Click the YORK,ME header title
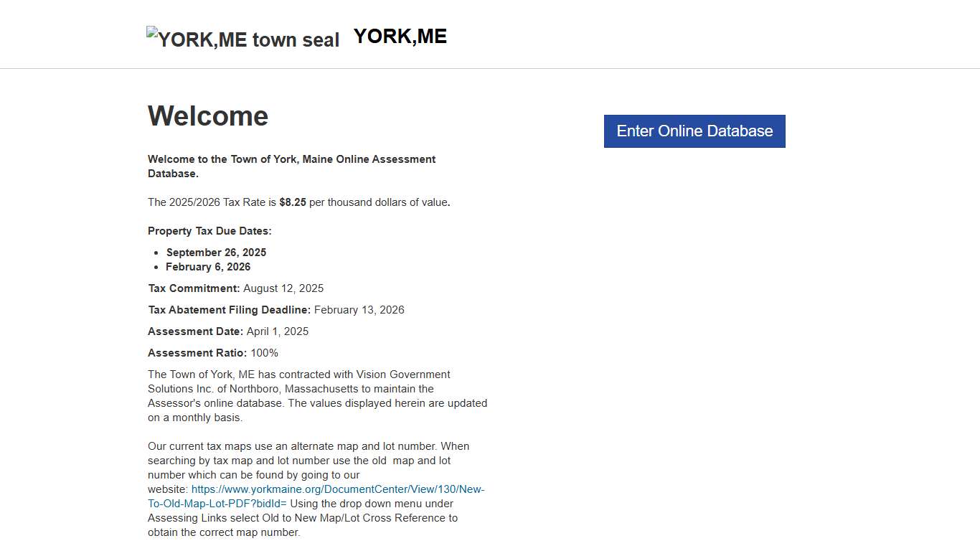Screen dimensions: 980x551 (x=400, y=36)
